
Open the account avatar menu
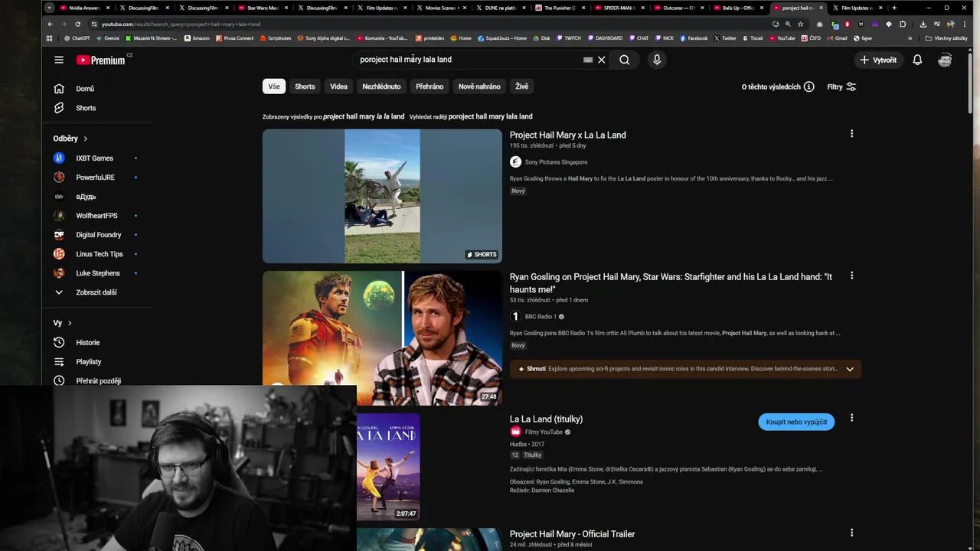945,60
